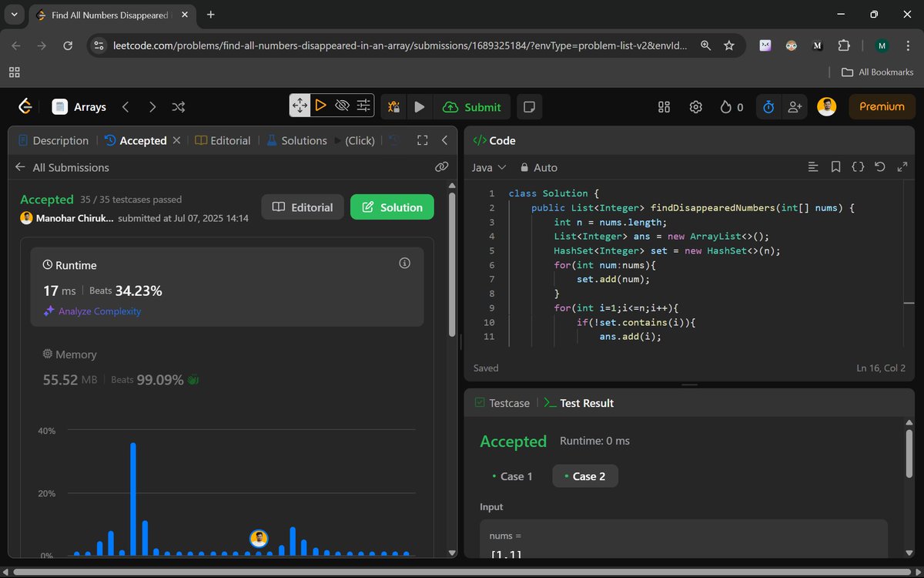
Task: Click the green Solution button
Action: pos(392,207)
